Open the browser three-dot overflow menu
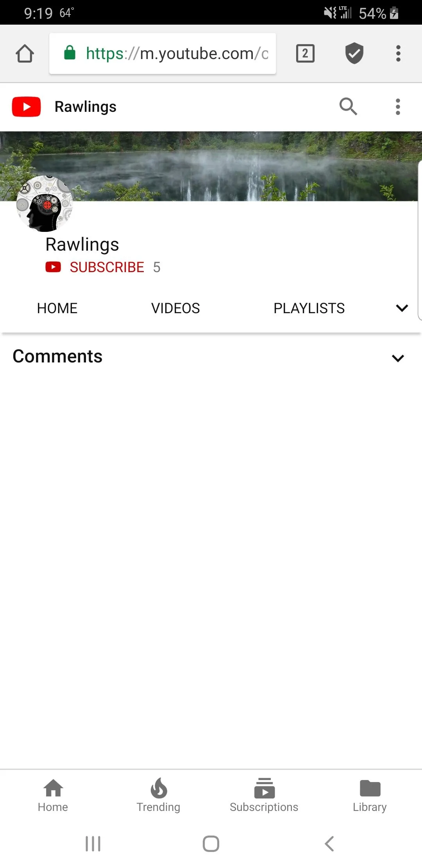 point(398,54)
